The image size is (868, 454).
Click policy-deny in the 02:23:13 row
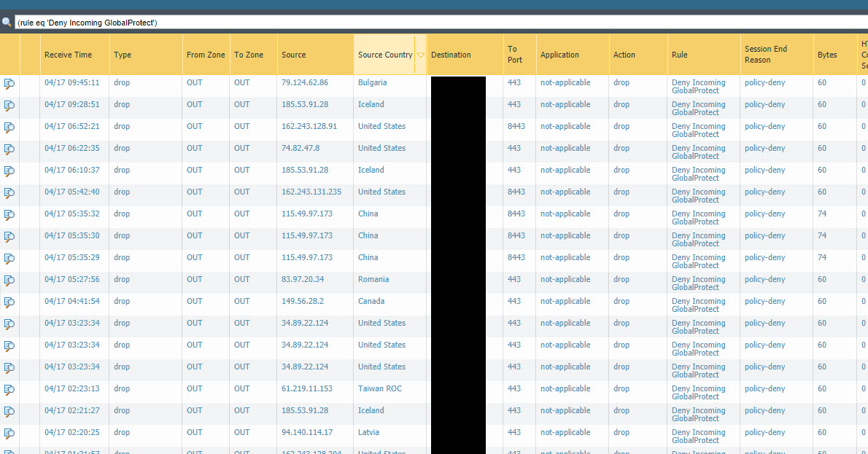tap(764, 388)
